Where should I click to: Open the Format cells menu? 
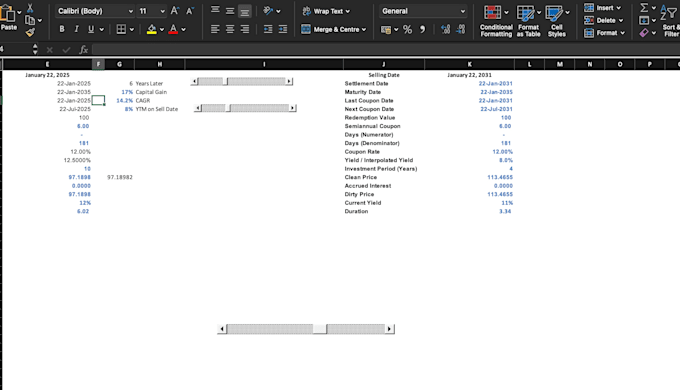[605, 33]
